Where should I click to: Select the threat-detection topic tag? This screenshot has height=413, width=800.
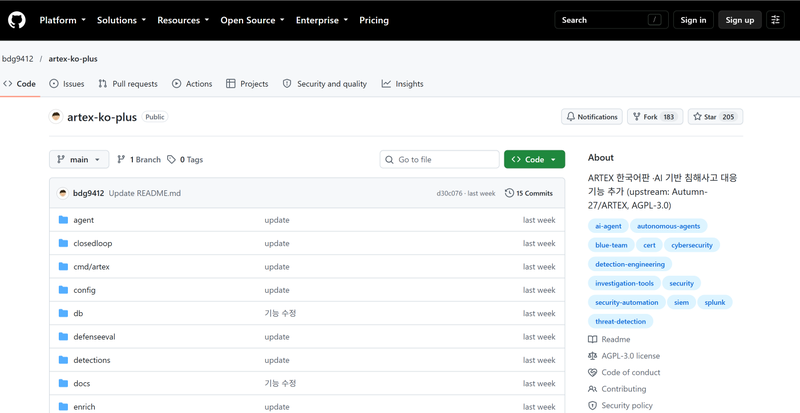pos(620,322)
